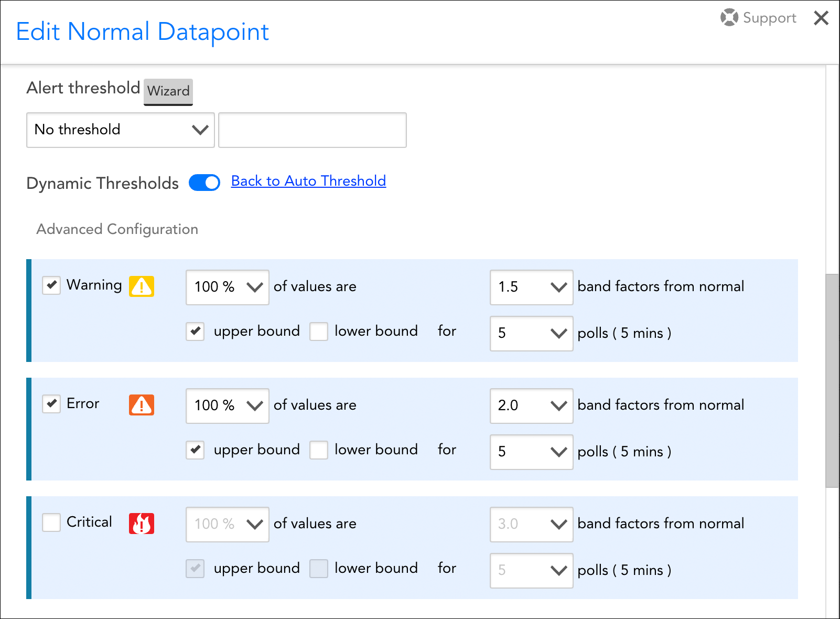
Task: Click the Support life-ring icon
Action: click(x=728, y=18)
